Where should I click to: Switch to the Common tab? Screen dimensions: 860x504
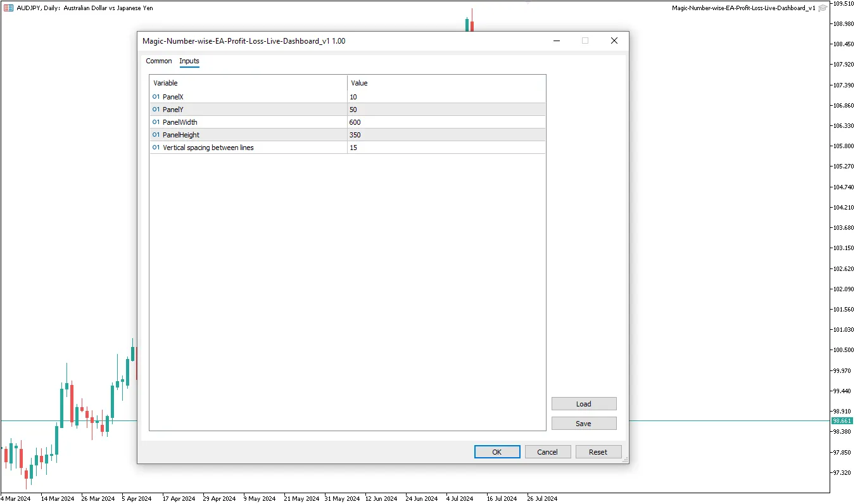pyautogui.click(x=158, y=61)
